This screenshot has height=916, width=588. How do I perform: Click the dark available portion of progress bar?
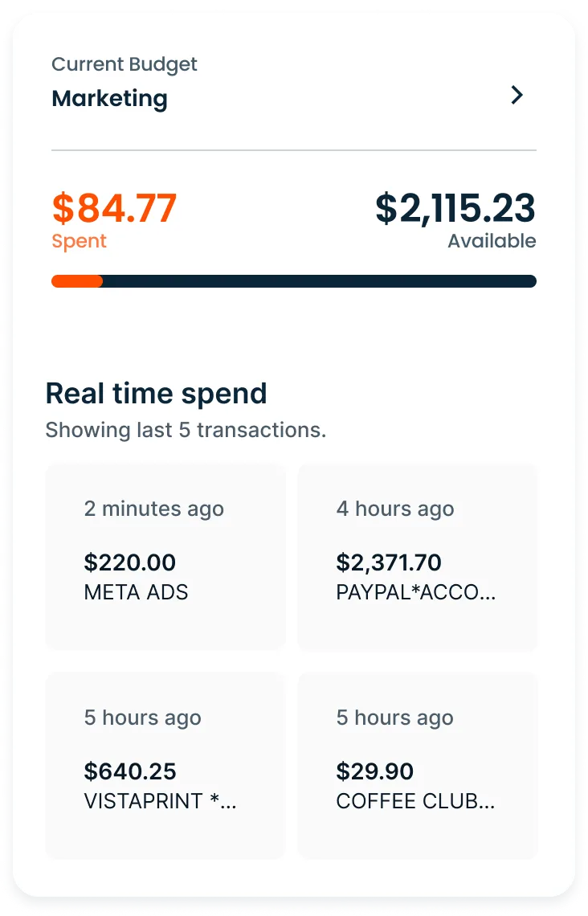(x=321, y=281)
